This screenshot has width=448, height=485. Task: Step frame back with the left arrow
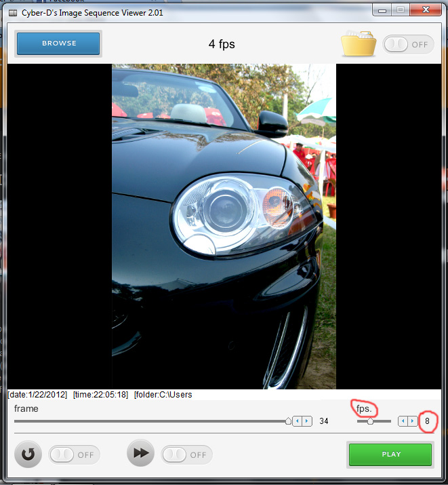click(x=298, y=421)
